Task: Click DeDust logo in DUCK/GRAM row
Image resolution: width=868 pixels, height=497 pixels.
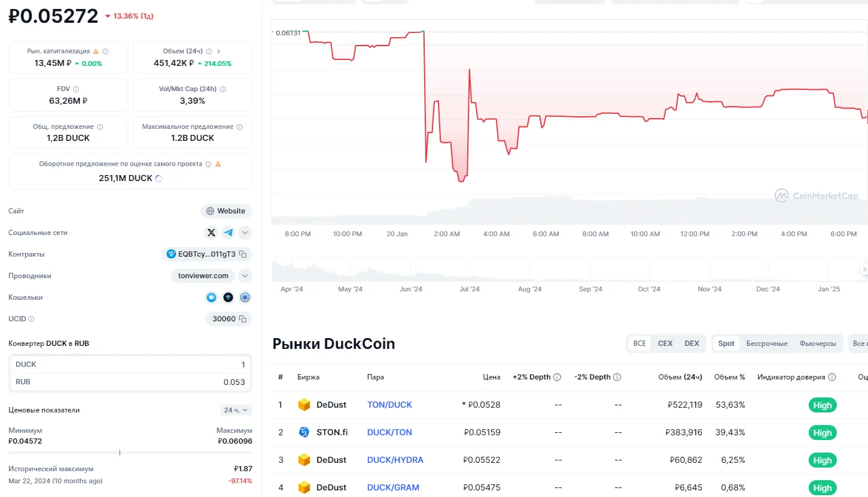Action: [x=304, y=487]
